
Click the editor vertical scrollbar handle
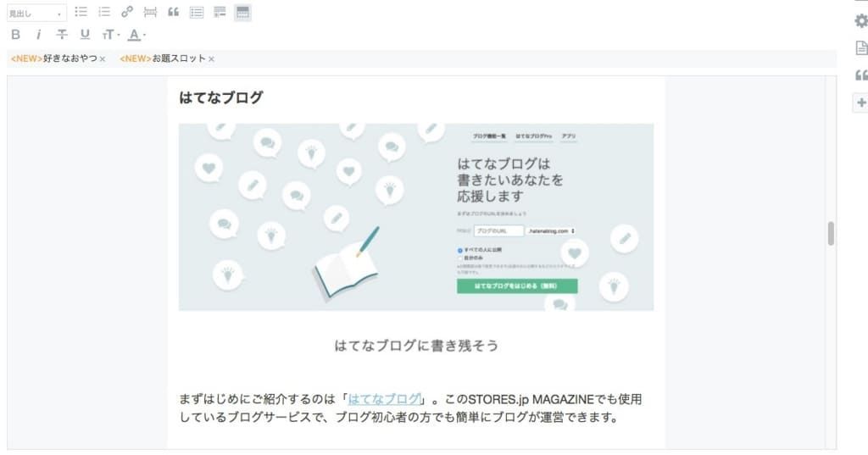click(831, 233)
